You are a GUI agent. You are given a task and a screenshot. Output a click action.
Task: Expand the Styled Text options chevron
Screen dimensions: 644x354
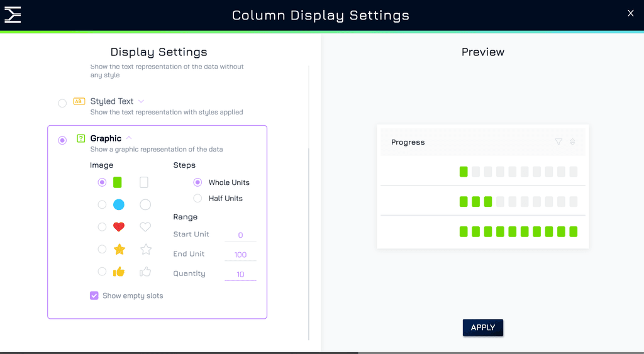[x=142, y=101]
